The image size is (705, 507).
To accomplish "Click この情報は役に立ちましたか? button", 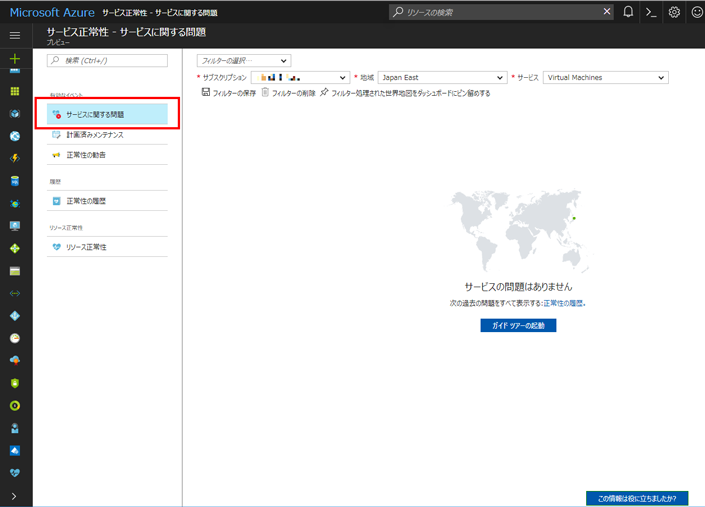I will (x=637, y=498).
